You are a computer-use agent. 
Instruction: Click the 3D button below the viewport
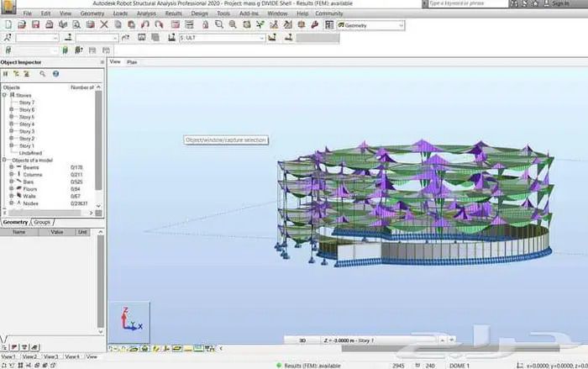302,340
